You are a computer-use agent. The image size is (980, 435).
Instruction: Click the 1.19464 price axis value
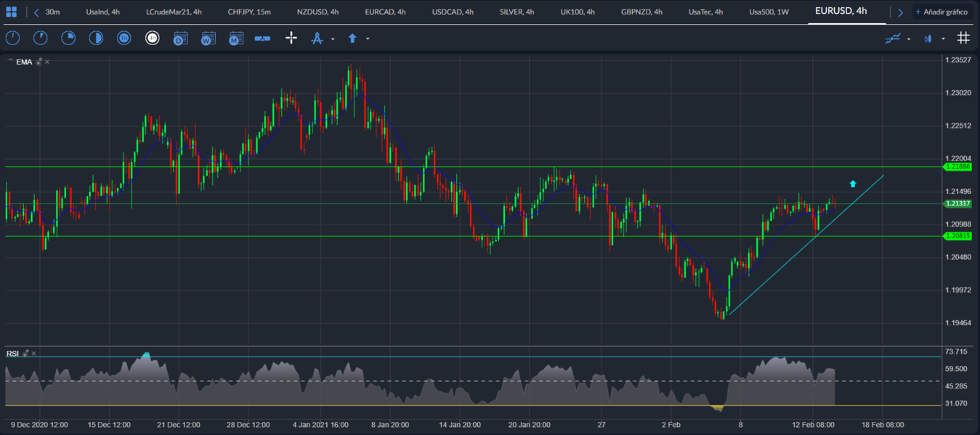957,322
